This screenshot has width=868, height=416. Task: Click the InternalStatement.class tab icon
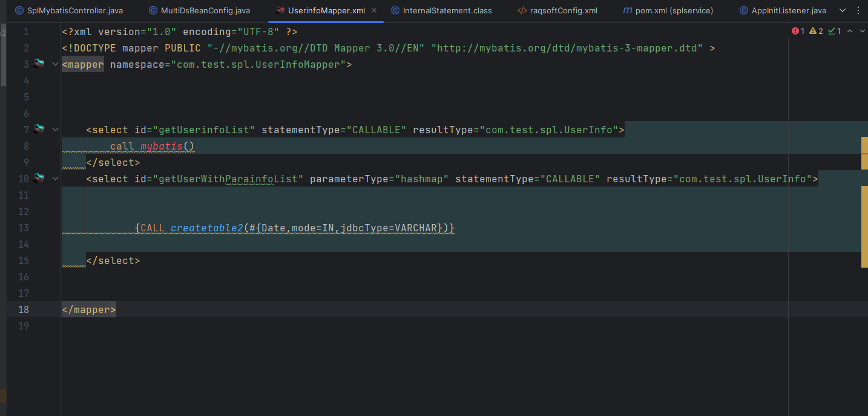pos(395,11)
